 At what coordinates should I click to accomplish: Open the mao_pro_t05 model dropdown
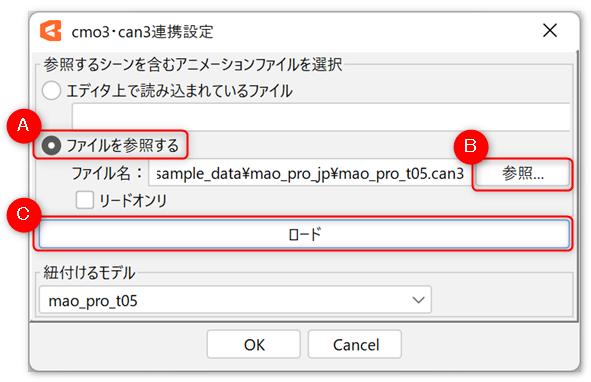(235, 300)
